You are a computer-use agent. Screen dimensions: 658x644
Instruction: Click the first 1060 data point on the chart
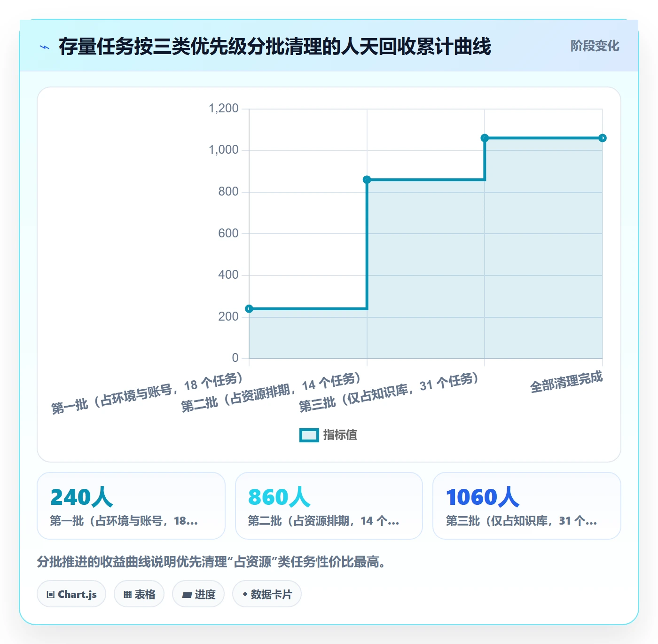click(485, 138)
